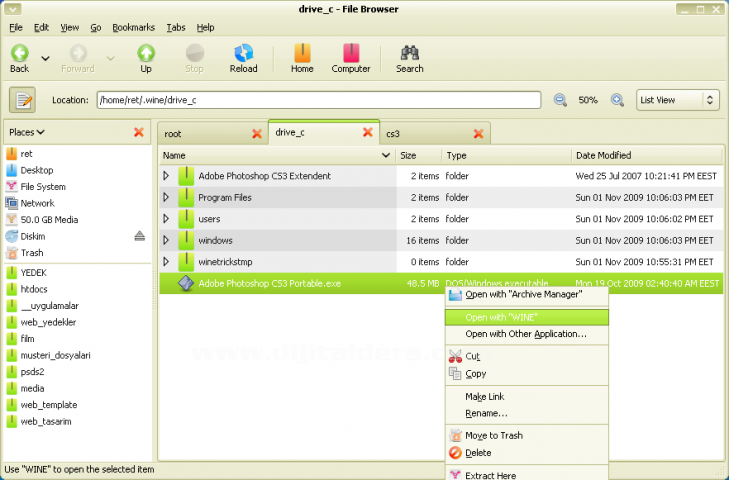Eject the Diskim volume
Image resolution: width=730 pixels, height=480 pixels.
[140, 237]
